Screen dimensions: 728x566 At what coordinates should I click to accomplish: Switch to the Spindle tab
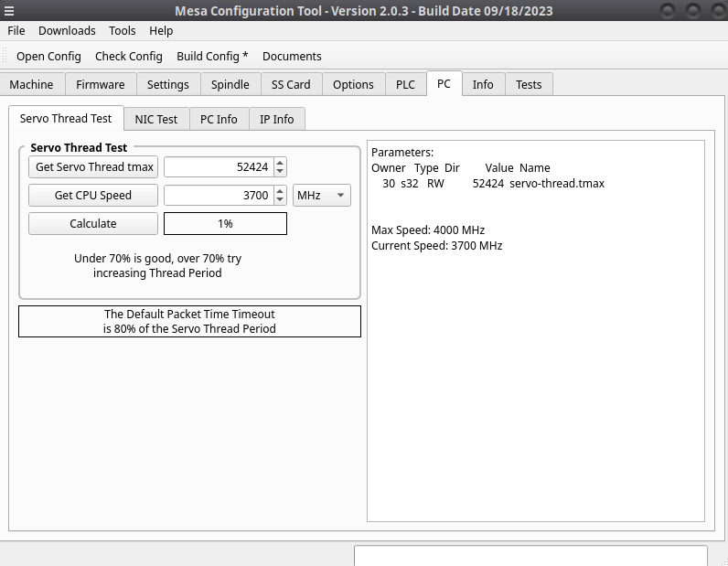coord(230,84)
